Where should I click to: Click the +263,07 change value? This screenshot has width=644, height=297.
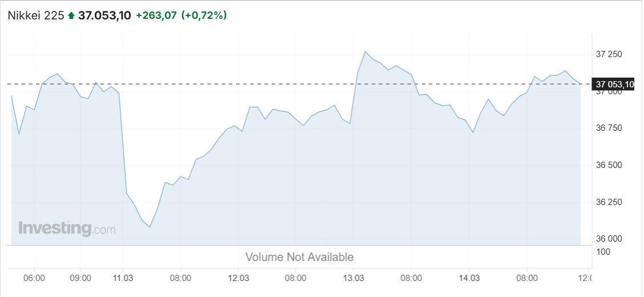tap(156, 15)
